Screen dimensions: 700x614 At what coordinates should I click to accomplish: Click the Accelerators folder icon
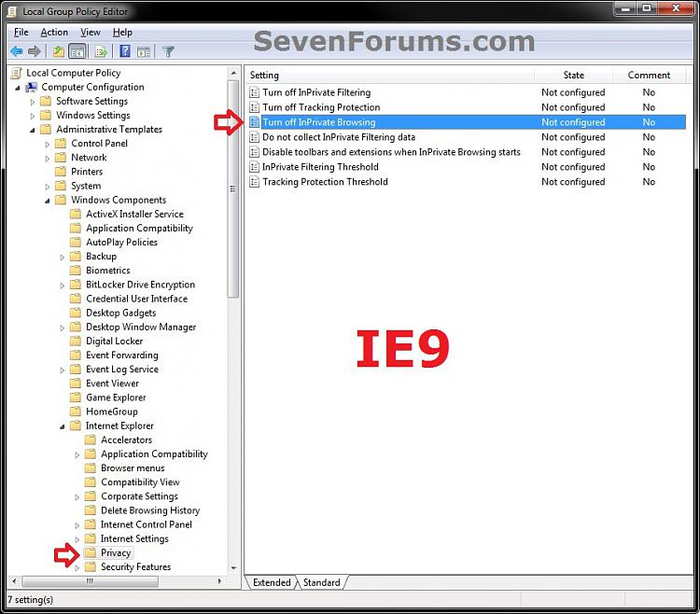click(91, 440)
